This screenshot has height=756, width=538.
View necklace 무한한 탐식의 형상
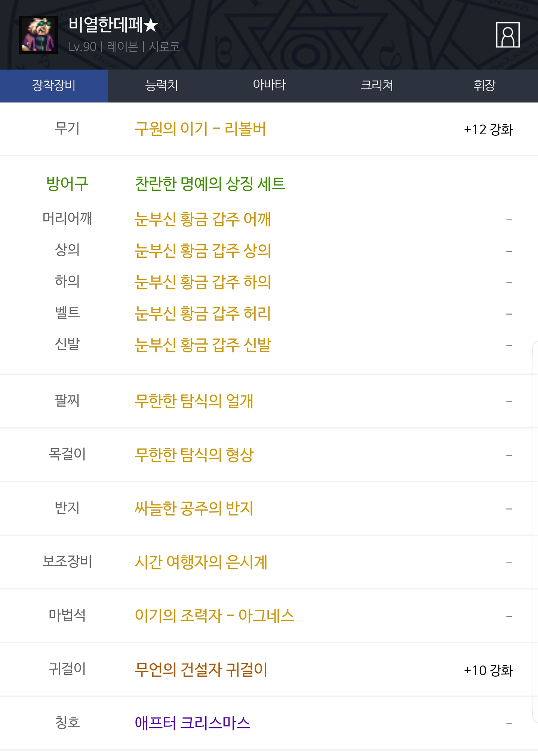tap(194, 455)
